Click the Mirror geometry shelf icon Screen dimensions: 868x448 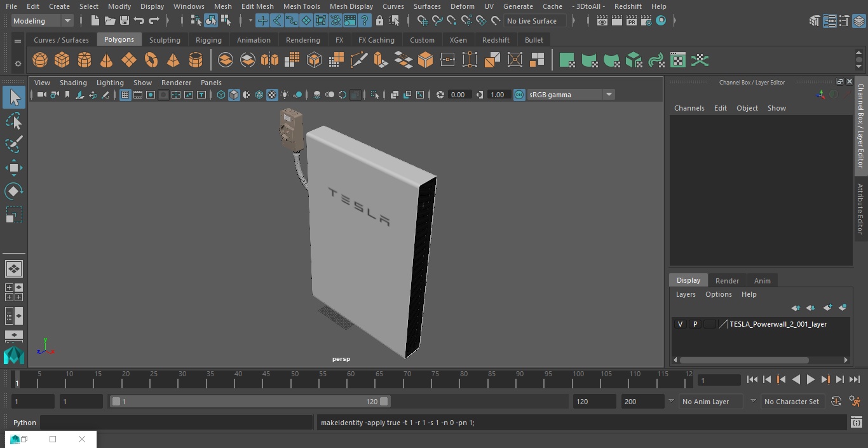click(x=270, y=60)
